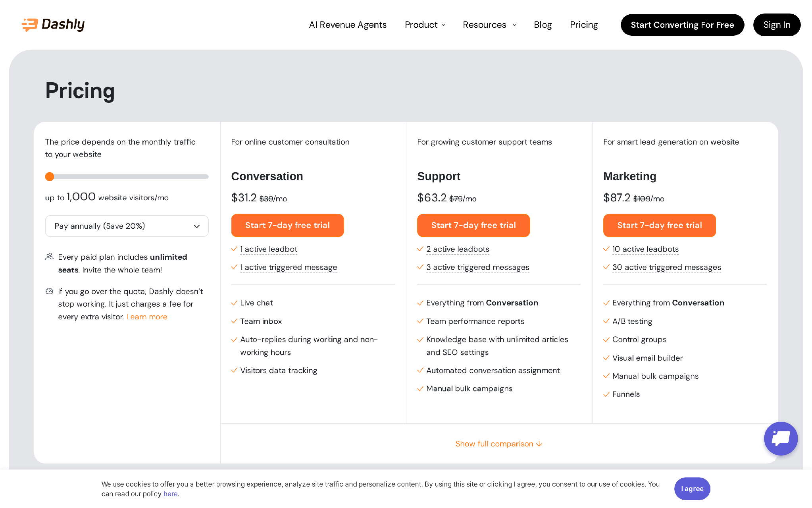Click the 'Team inbox' feature text

tap(261, 321)
